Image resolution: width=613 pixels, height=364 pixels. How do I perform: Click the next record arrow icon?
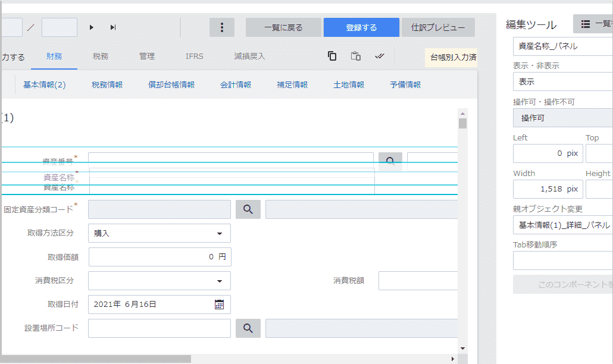(91, 27)
